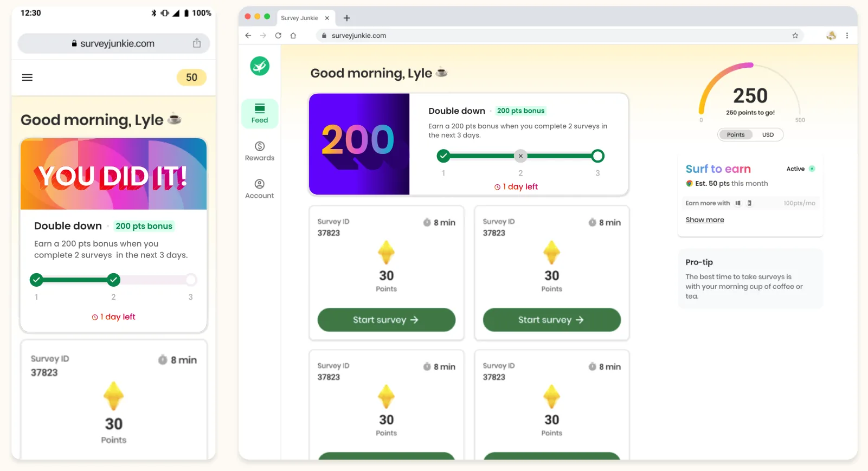Tap the checked step 2 circle in mobile view
The width and height of the screenshot is (868, 471).
coord(113,280)
